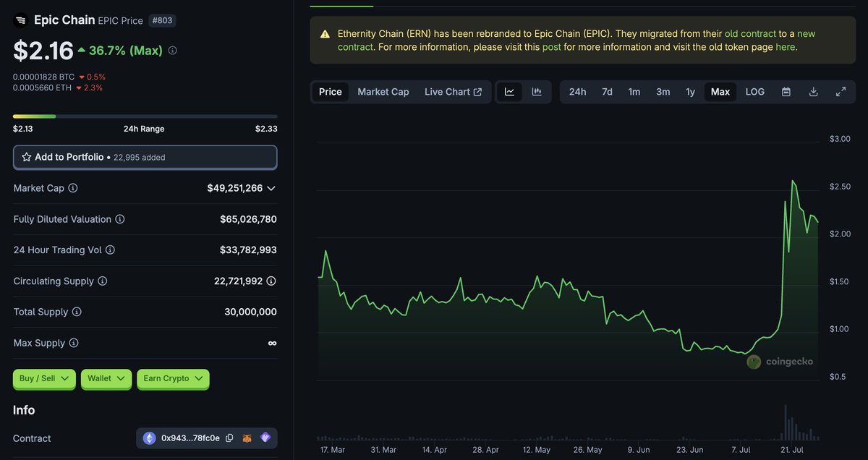868x460 pixels.
Task: Click the $49,251,266 market cap value
Action: (x=235, y=188)
